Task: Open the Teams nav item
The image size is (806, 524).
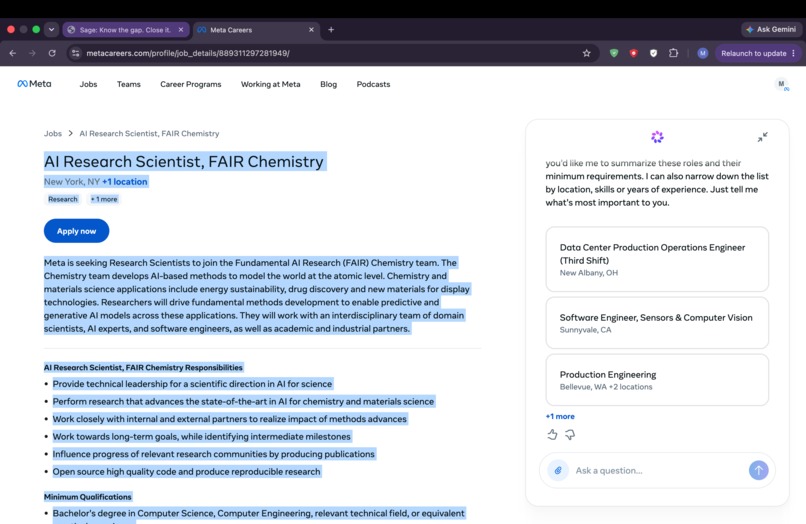Action: [129, 84]
